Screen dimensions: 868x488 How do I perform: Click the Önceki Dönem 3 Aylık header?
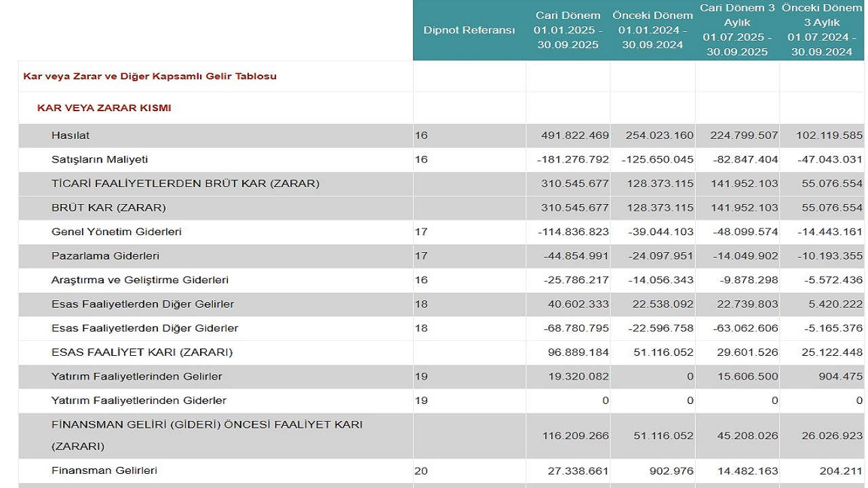[x=821, y=30]
